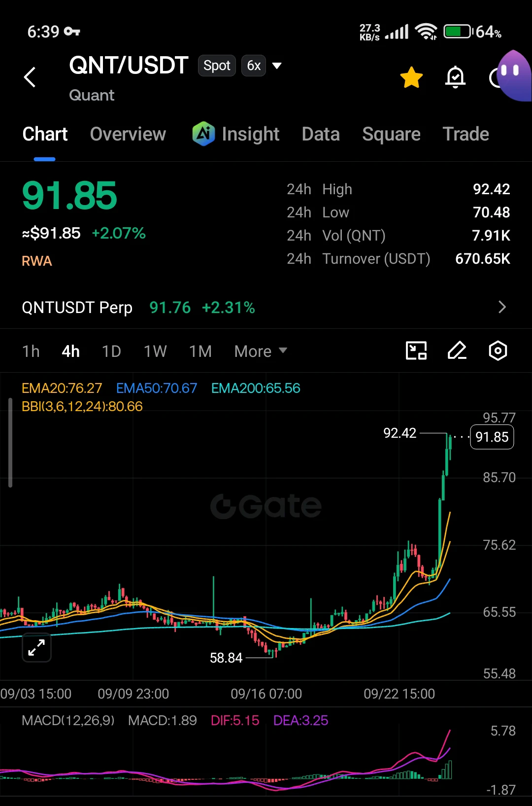Open chart settings hexagon icon
This screenshot has height=806, width=532.
point(498,350)
